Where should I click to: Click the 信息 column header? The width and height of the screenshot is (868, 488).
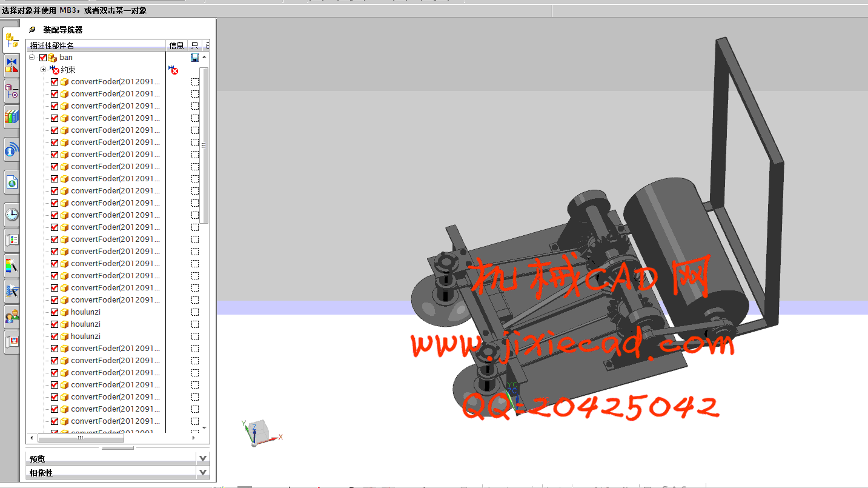(176, 45)
